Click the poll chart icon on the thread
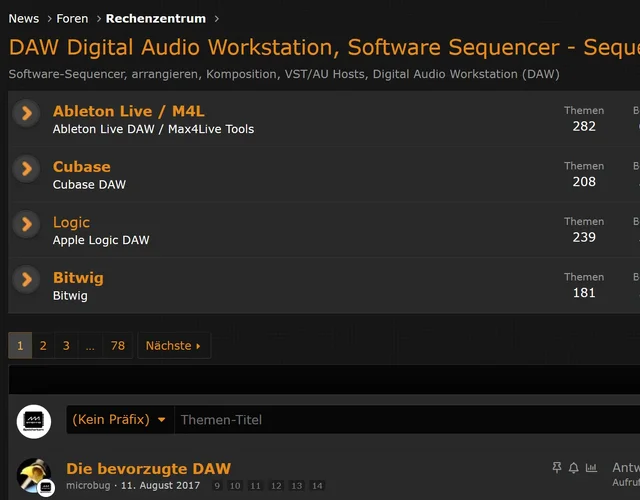Viewport: 640px width, 500px height. point(591,468)
